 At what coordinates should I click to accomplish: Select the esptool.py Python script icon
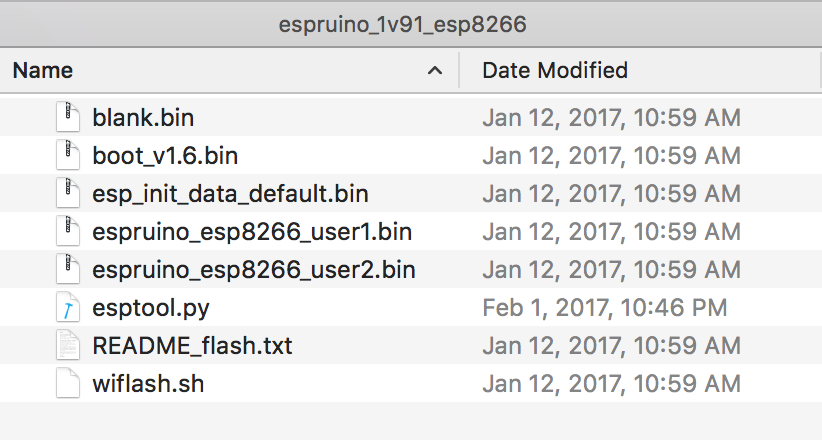68,307
